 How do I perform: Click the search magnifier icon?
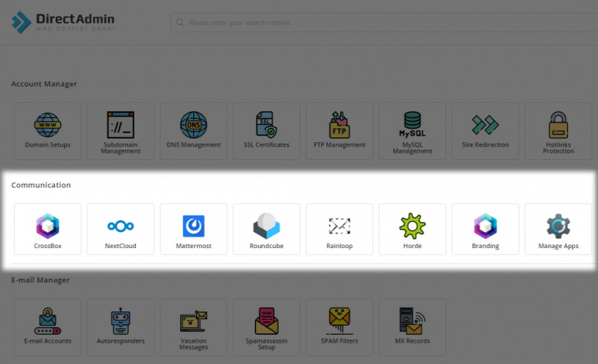[x=179, y=23]
